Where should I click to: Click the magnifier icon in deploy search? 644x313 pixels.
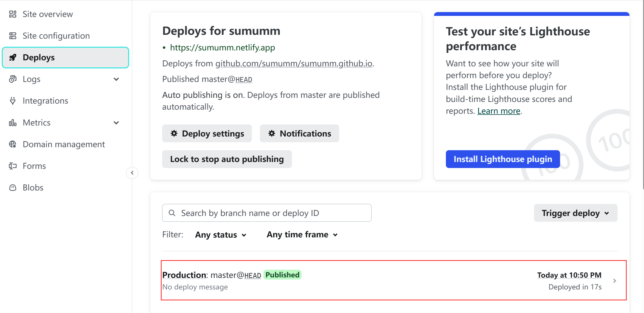tap(172, 213)
